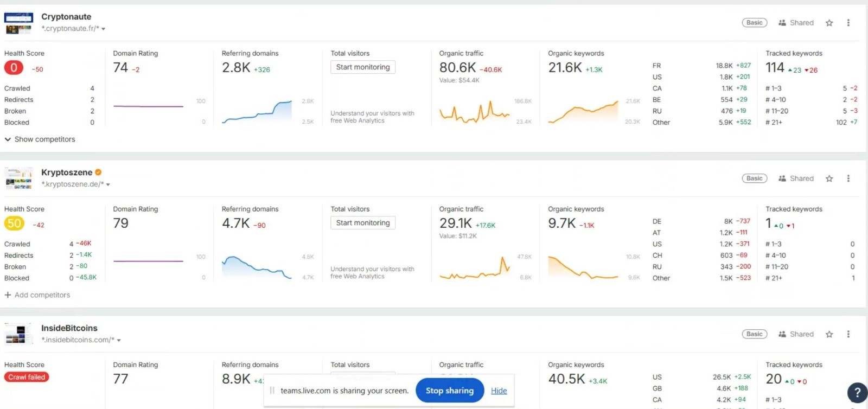
Task: Open the help question mark button
Action: [x=857, y=393]
